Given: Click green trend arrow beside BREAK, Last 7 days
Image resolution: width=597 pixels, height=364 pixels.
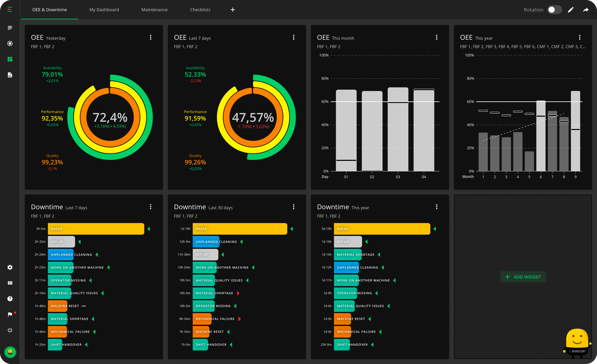Looking at the screenshot, I should [x=149, y=229].
